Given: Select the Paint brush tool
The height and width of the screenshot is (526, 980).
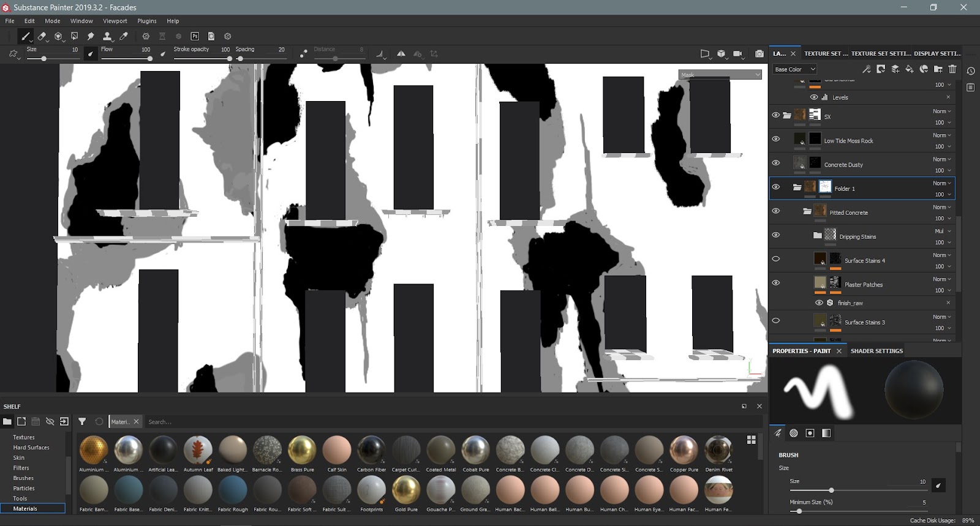Looking at the screenshot, I should click(x=25, y=36).
